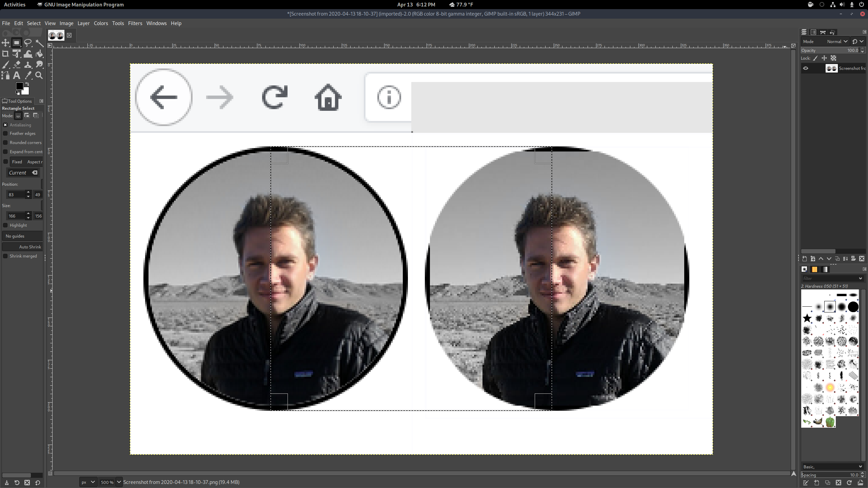Select the Zoom magnifier tool

point(39,76)
